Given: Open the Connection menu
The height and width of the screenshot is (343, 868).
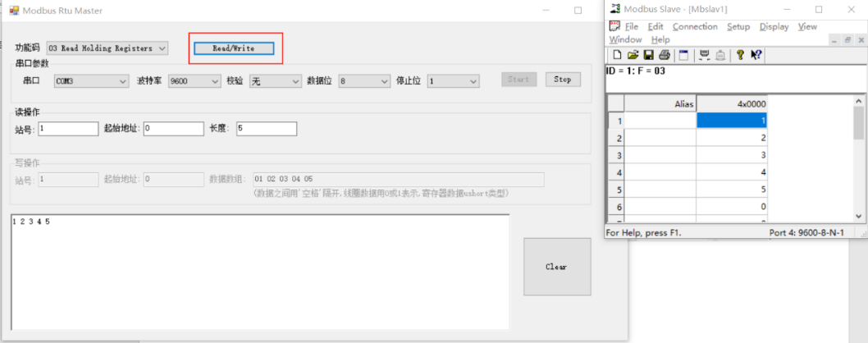Looking at the screenshot, I should point(694,26).
